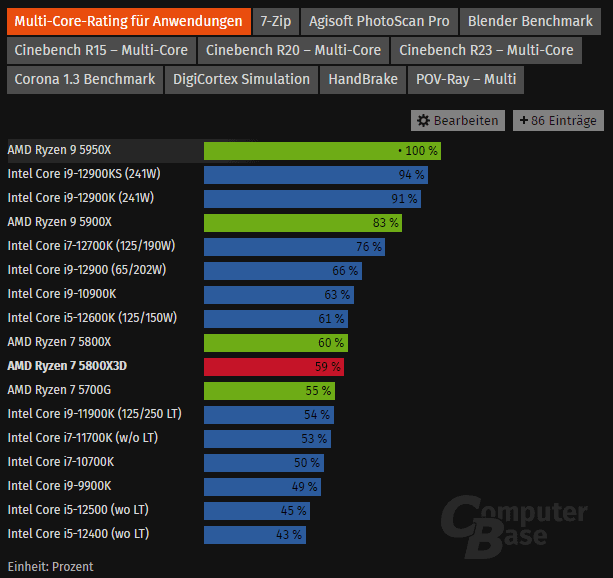Screen dimensions: 613x578
Task: Click Intel Core i9-12900 (65/202W) label
Action: [87, 270]
